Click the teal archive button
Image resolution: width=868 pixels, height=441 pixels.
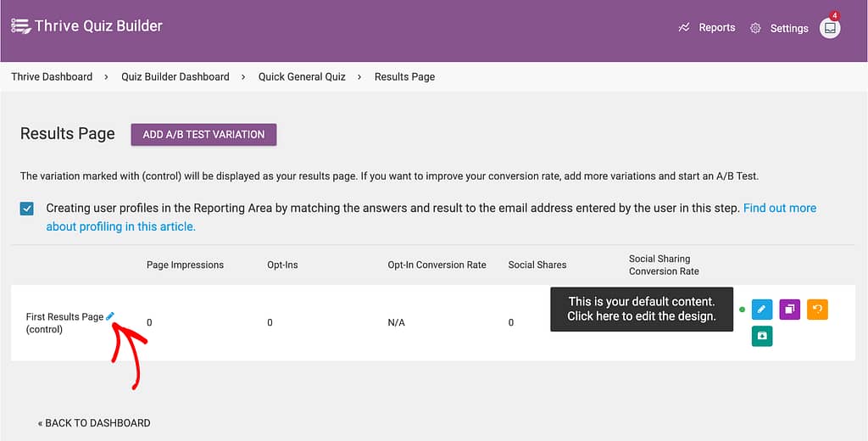(762, 337)
